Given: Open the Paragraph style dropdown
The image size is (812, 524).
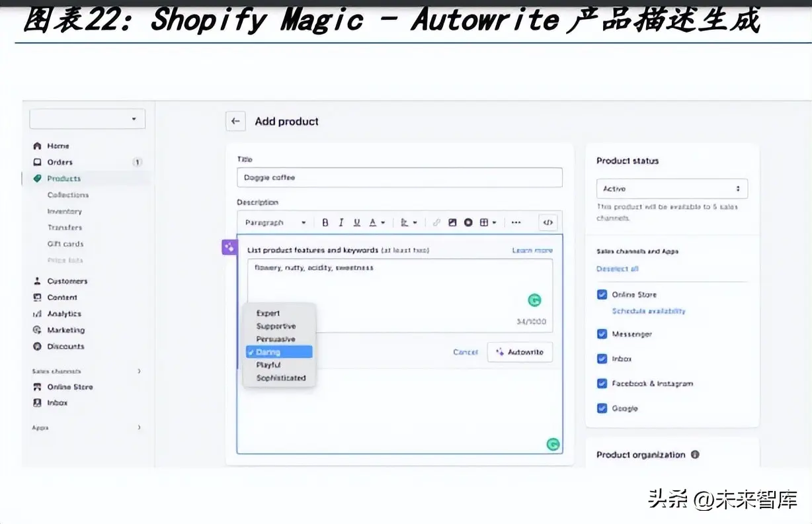Looking at the screenshot, I should [275, 223].
